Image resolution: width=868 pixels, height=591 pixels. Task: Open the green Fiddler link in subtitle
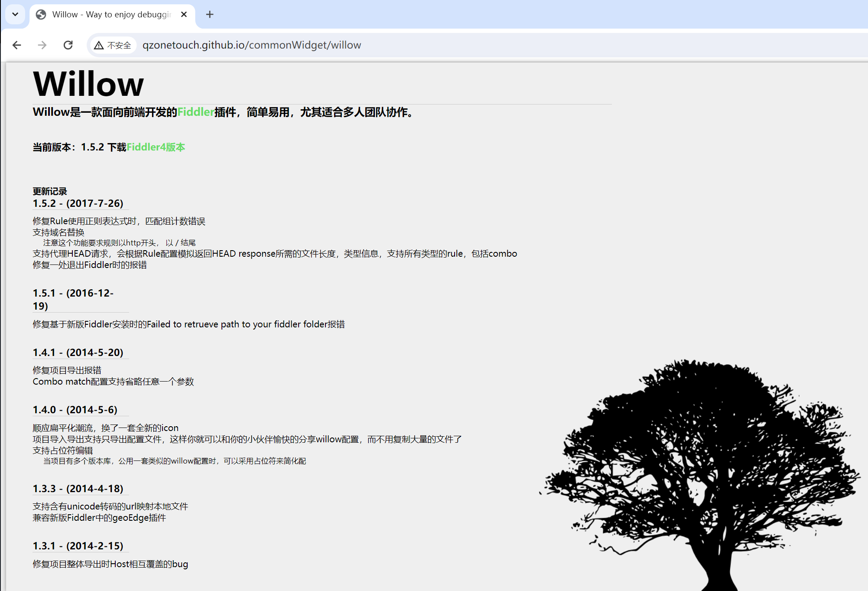[195, 112]
